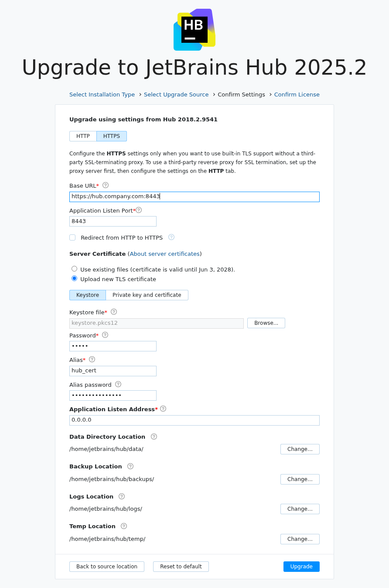Open the About server certificates link
This screenshot has height=588, width=389.
(164, 254)
